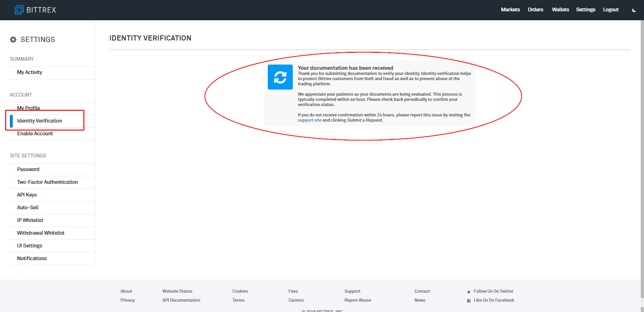Click Logout in the top navigation
644x312 pixels.
611,9
